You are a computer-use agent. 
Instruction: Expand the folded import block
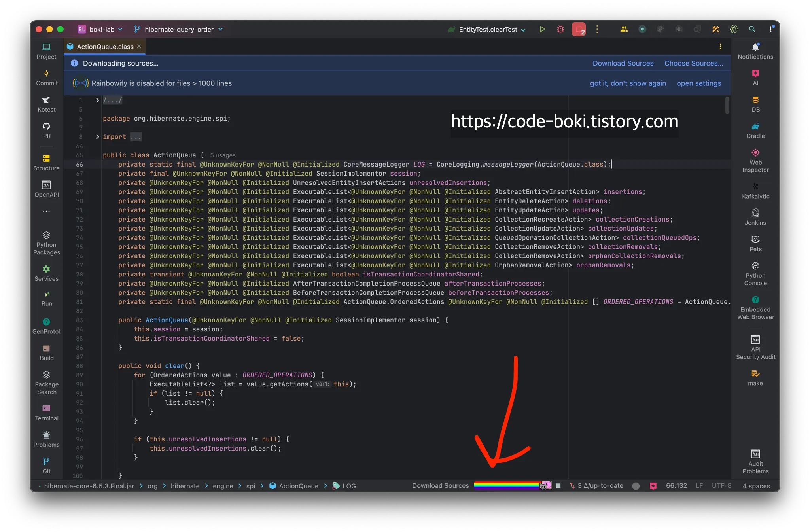(97, 137)
